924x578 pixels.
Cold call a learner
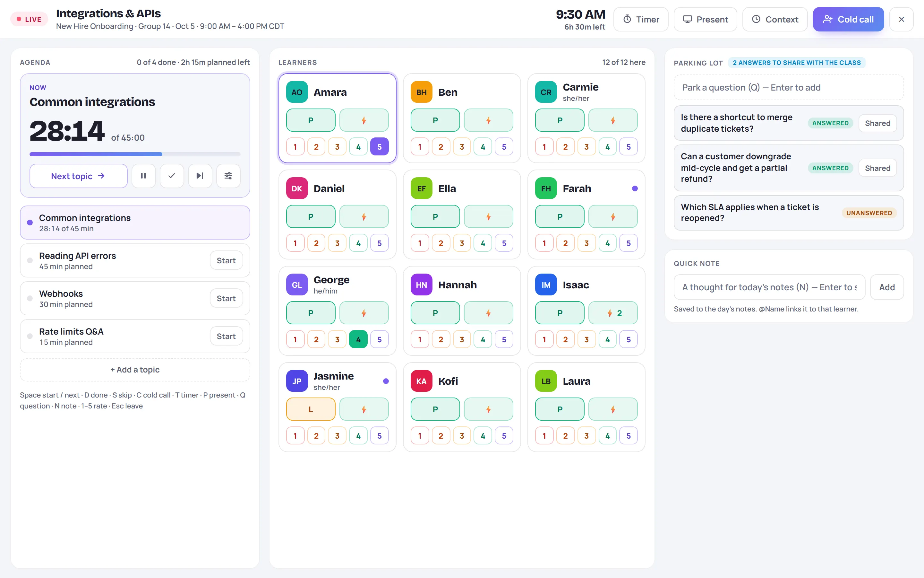pyautogui.click(x=848, y=19)
